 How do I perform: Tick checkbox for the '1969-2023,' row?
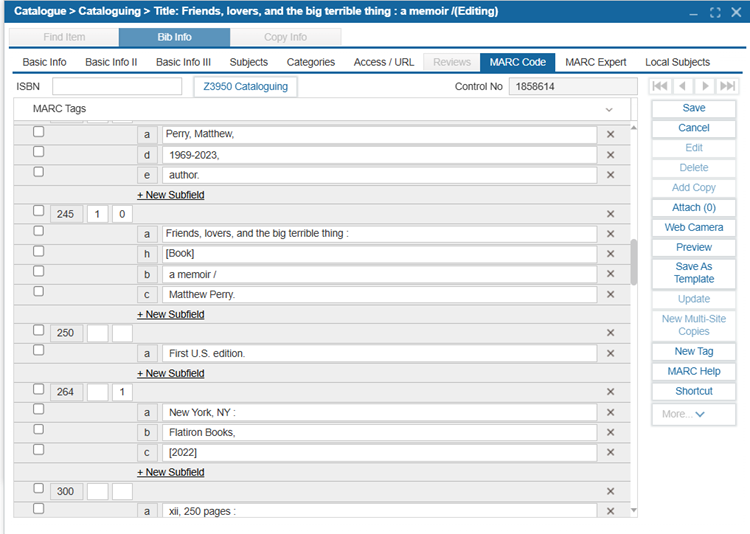click(39, 152)
